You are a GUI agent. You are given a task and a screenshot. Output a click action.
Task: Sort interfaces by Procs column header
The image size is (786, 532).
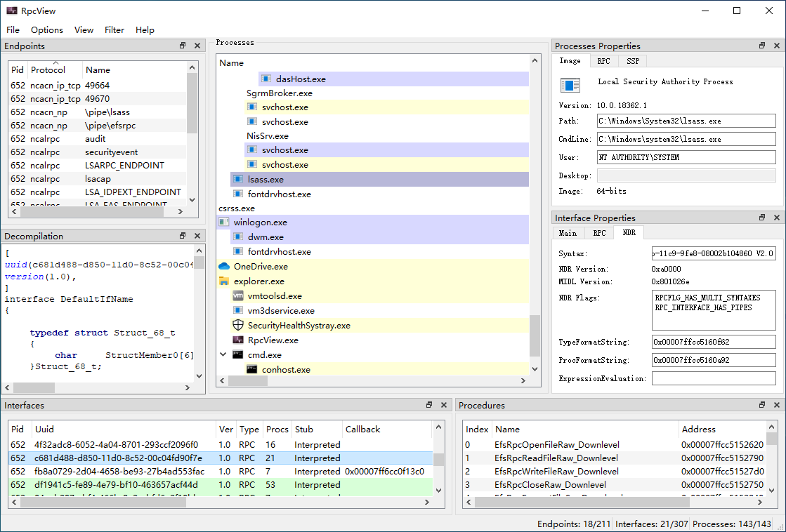[x=277, y=429]
